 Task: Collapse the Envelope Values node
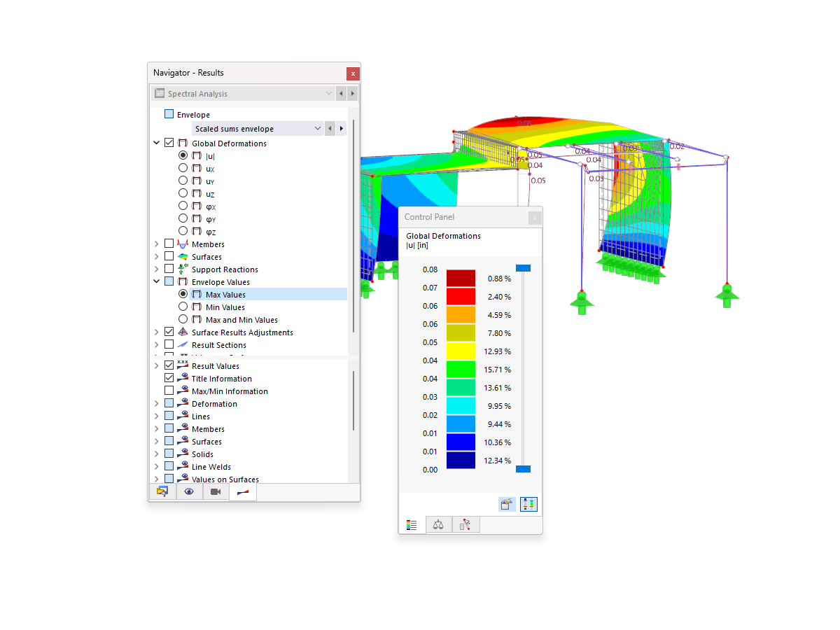(x=157, y=282)
